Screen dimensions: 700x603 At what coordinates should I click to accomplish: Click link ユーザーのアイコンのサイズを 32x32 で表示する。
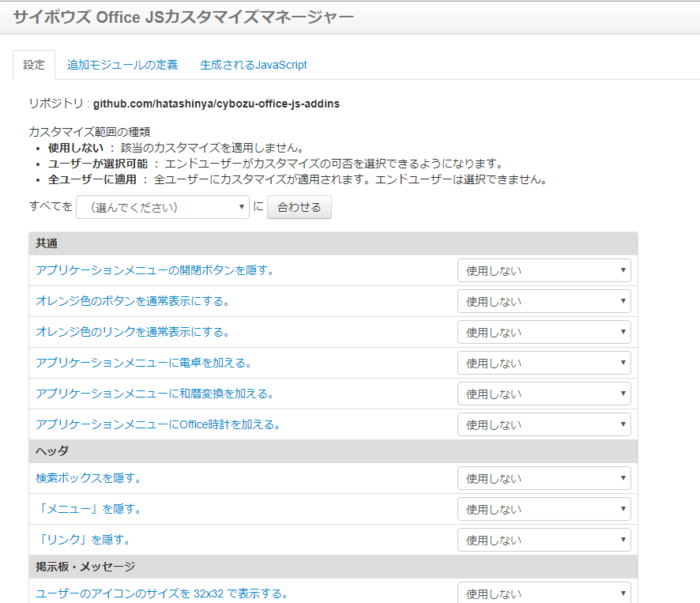click(x=162, y=594)
